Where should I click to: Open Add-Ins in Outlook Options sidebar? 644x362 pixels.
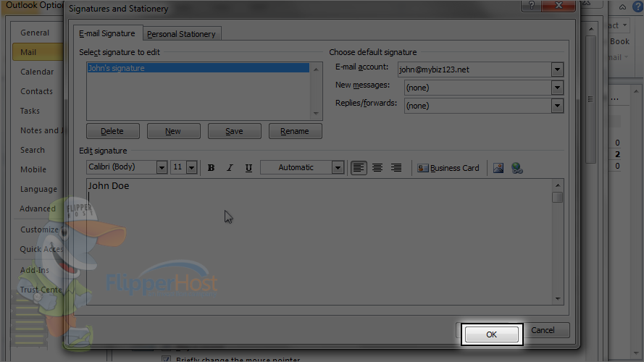click(35, 270)
